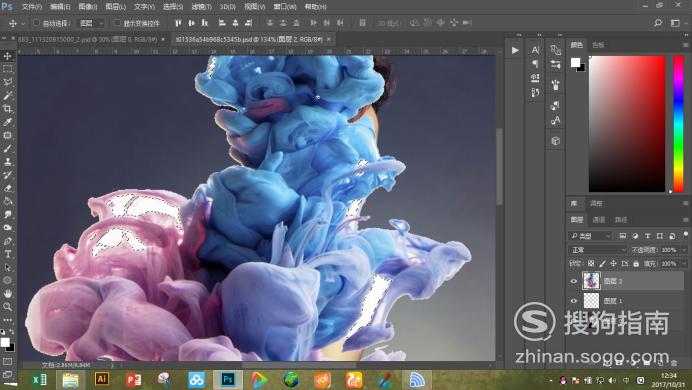Select the Rectangular Marquee tool
Screen dimensions: 692x390
[x=8, y=69]
